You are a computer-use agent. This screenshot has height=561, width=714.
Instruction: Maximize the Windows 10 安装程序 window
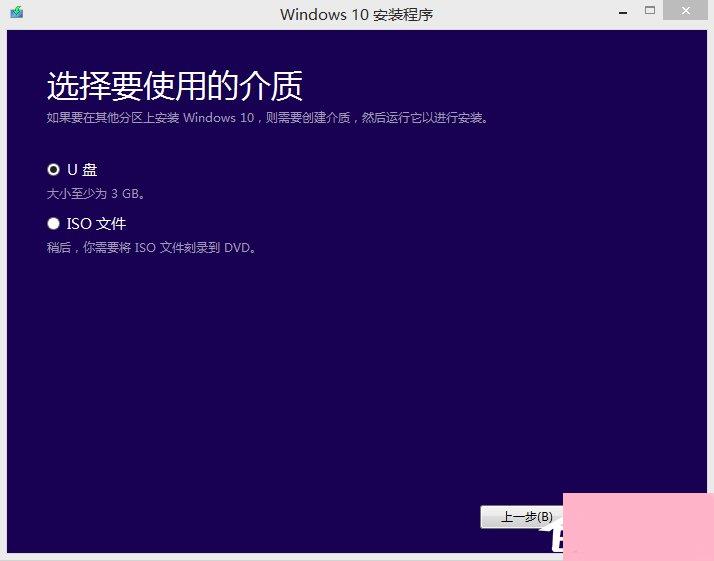pyautogui.click(x=650, y=10)
